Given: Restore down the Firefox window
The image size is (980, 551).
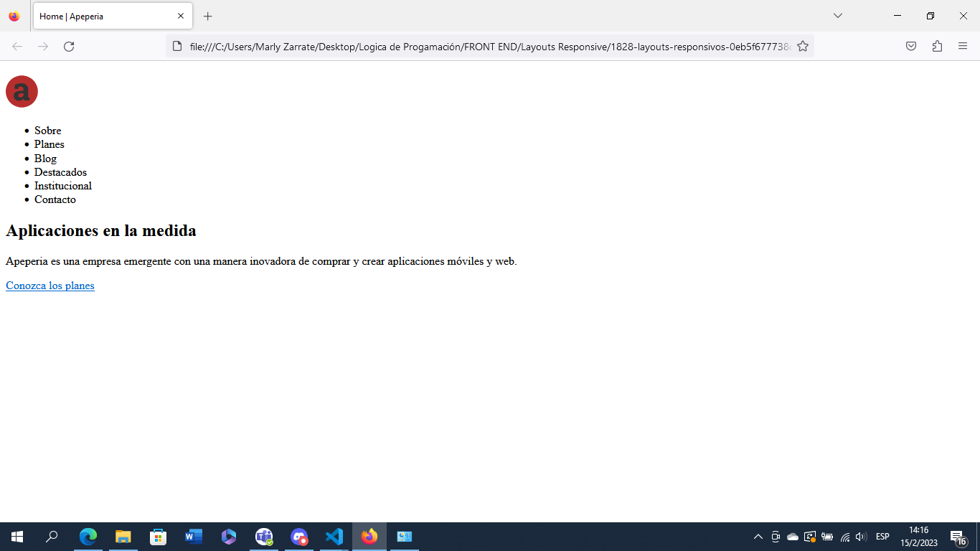Looking at the screenshot, I should pyautogui.click(x=930, y=16).
